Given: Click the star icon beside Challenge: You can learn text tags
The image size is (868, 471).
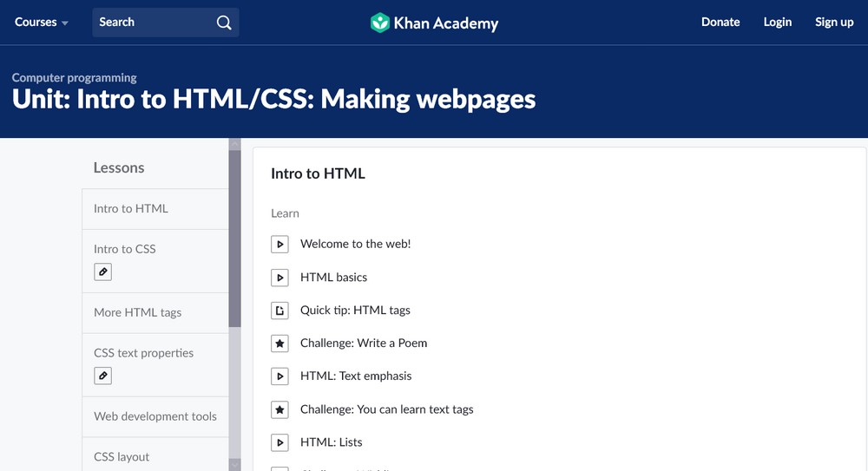Looking at the screenshot, I should coord(279,409).
